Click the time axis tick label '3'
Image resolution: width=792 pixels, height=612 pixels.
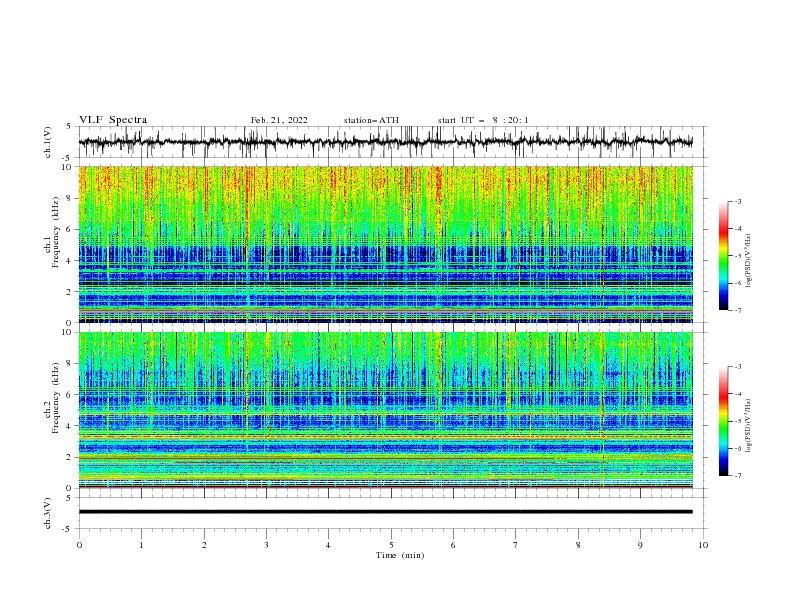(266, 545)
